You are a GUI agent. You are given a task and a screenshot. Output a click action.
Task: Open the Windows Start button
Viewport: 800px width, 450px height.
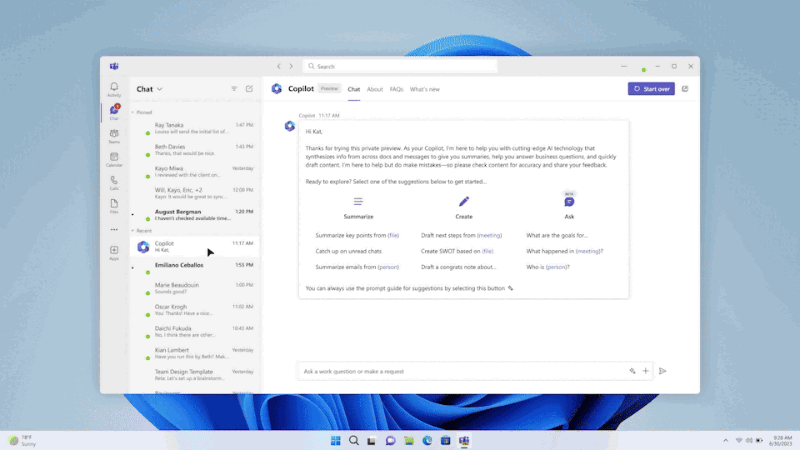tap(335, 440)
